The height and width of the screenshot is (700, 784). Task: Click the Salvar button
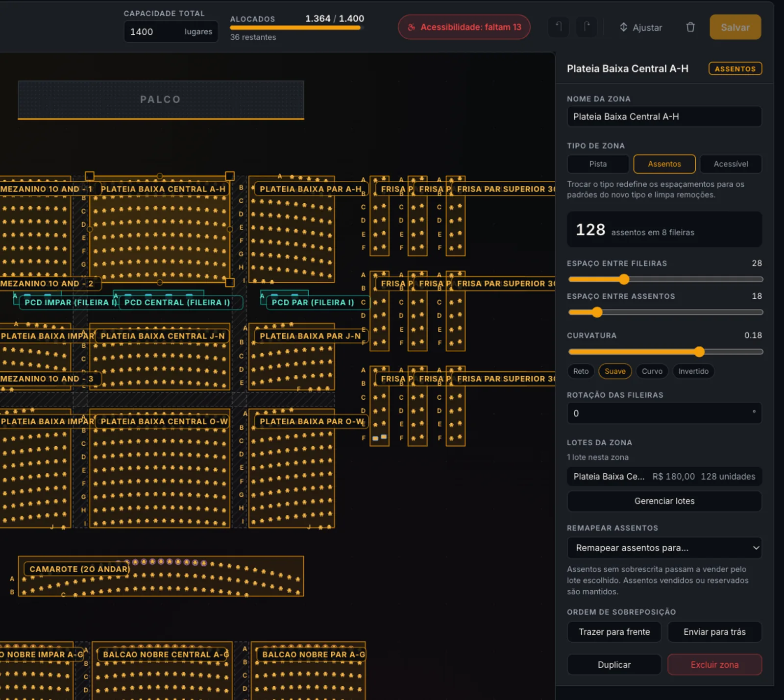735,27
